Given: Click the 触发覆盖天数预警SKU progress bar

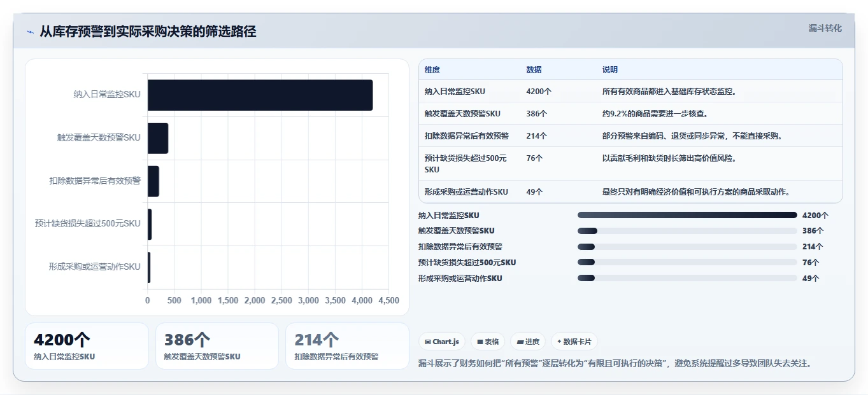Looking at the screenshot, I should 687,231.
